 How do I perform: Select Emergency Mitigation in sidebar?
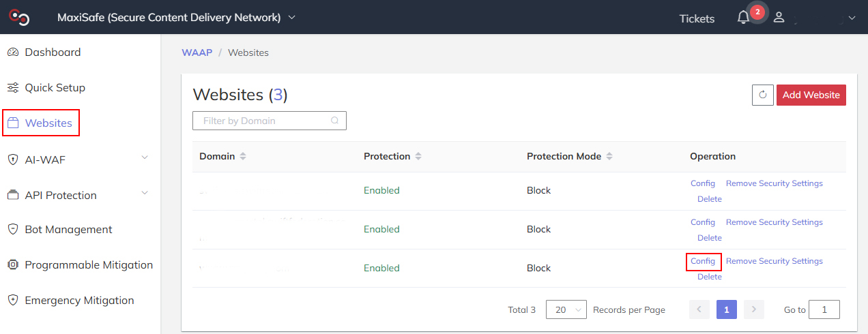click(79, 300)
